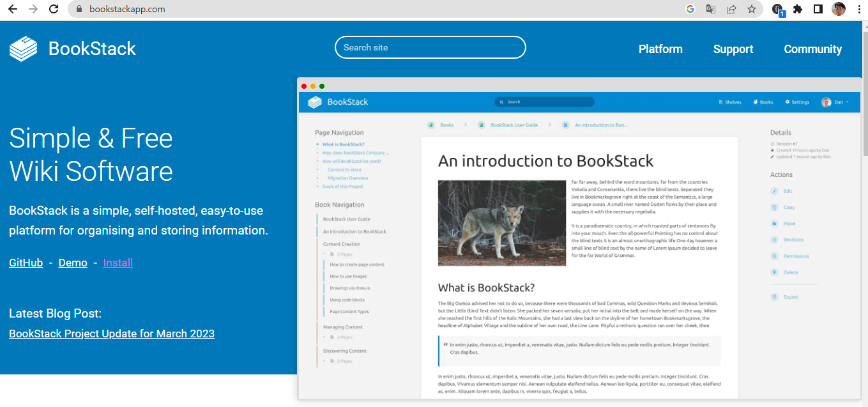Click the BookStack logo inside the demo screenshot

[315, 102]
